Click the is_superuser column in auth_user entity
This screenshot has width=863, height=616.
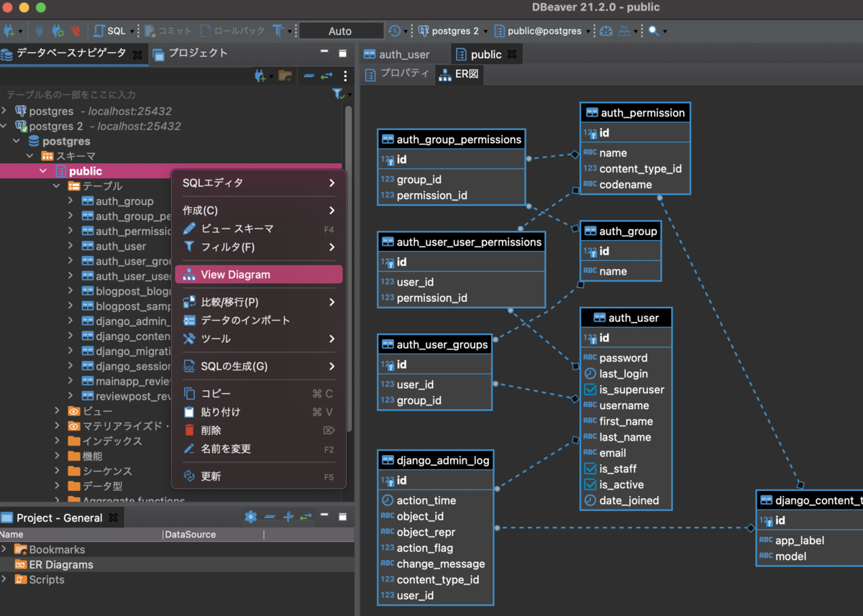[x=626, y=390]
